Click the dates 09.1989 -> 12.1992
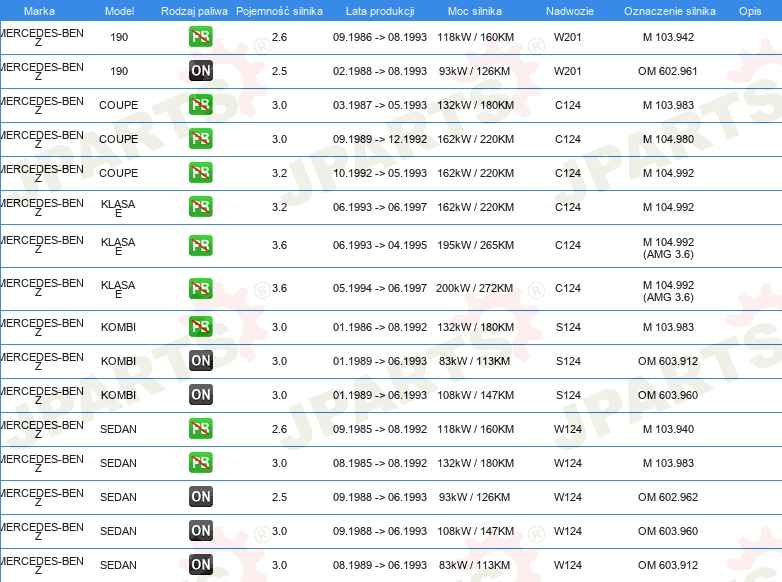This screenshot has width=782, height=582. pyautogui.click(x=380, y=139)
